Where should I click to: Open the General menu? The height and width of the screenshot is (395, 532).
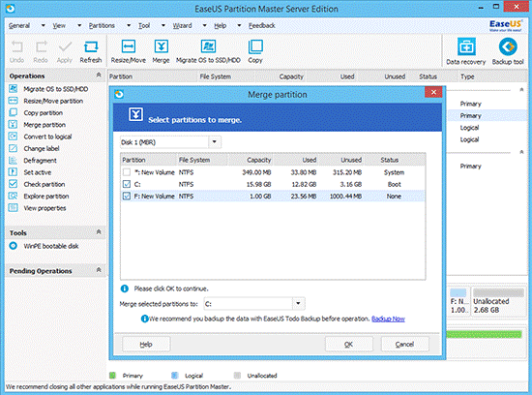(x=19, y=25)
